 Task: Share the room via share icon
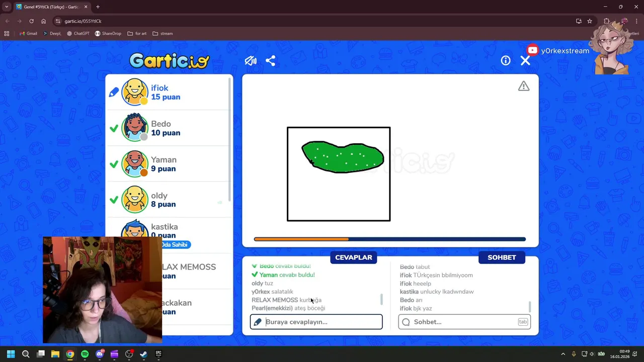(x=270, y=61)
